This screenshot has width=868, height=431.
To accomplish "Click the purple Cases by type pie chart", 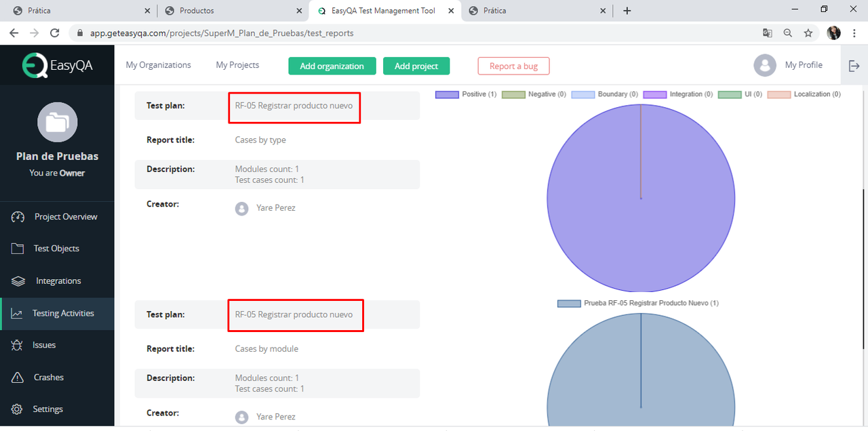I will pos(641,199).
